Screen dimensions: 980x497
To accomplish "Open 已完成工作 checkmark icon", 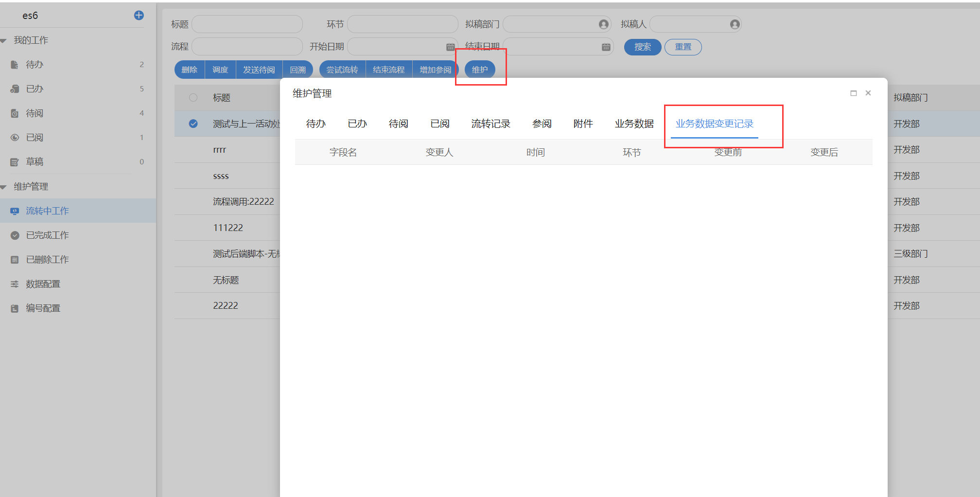I will (x=15, y=235).
